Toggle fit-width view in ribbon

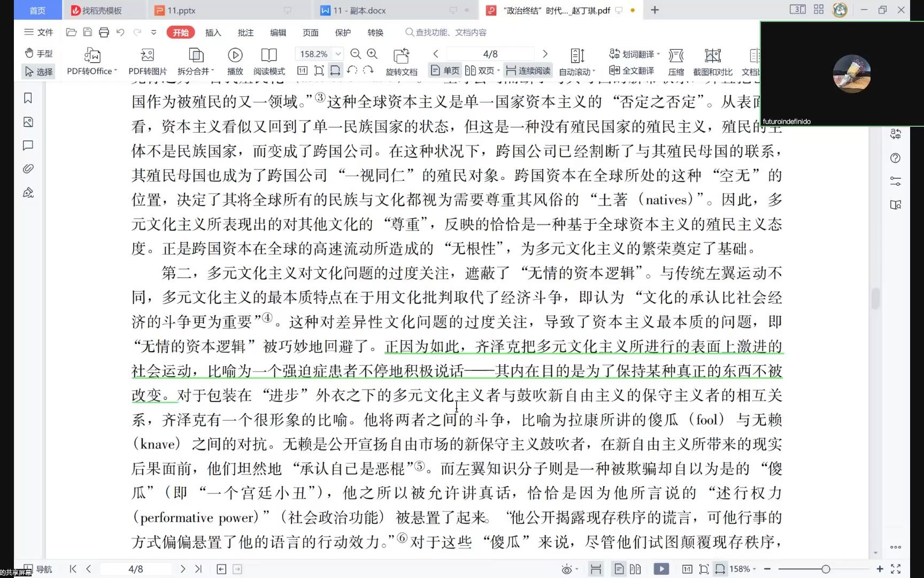point(335,71)
